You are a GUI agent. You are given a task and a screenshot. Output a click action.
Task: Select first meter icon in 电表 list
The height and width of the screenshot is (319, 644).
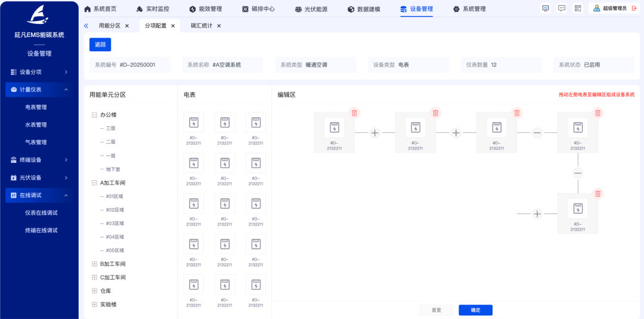[x=194, y=123]
